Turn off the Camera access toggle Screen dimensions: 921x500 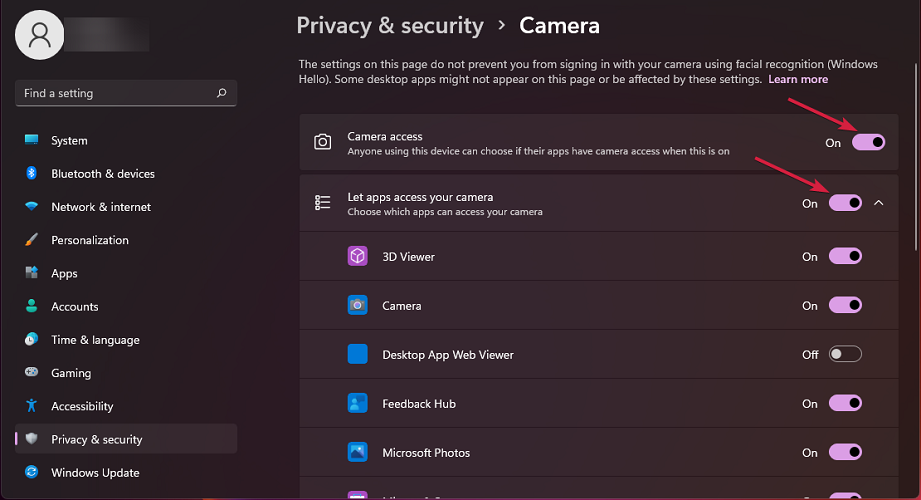click(x=868, y=142)
